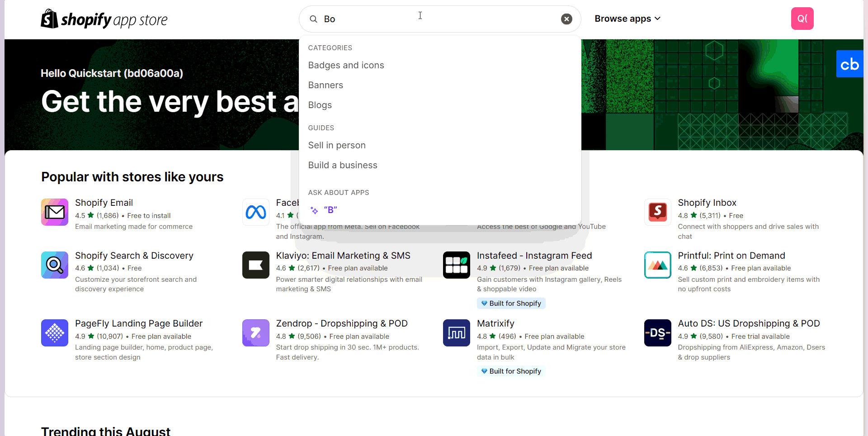This screenshot has height=436, width=868.
Task: Open Zendrop - Dropshipping & POD link
Action: pos(342,323)
